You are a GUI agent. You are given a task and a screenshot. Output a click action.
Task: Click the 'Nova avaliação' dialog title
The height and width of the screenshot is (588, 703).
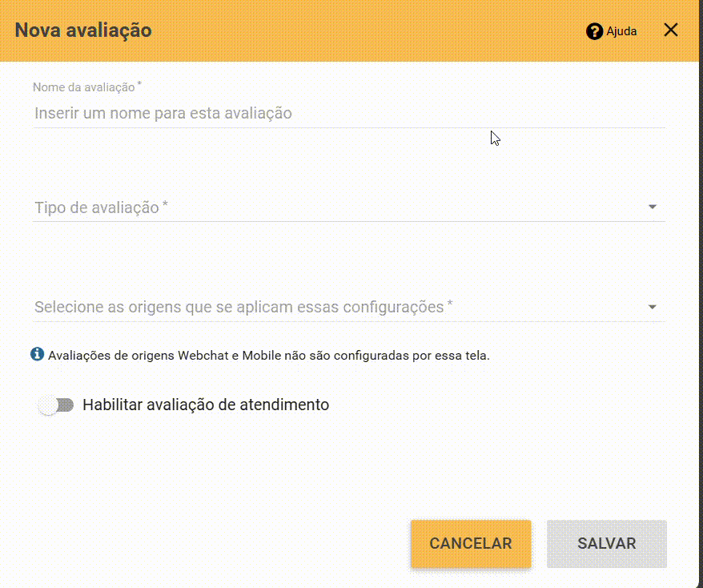83,30
